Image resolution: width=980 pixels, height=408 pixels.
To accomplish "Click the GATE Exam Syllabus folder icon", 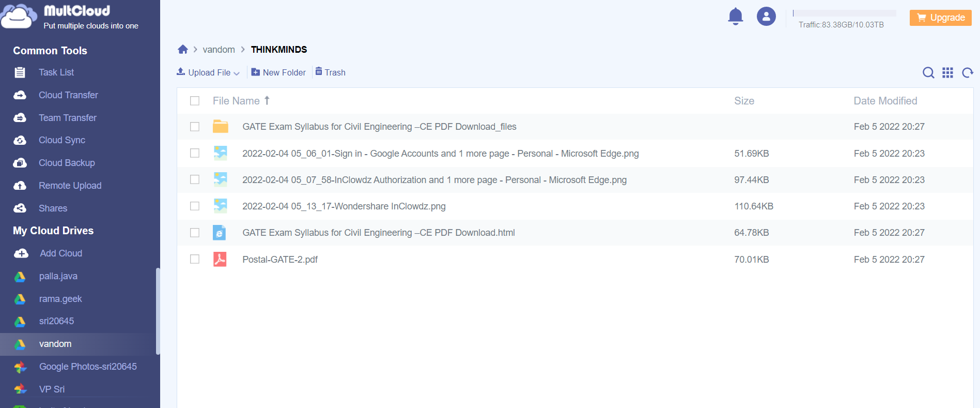I will point(221,127).
